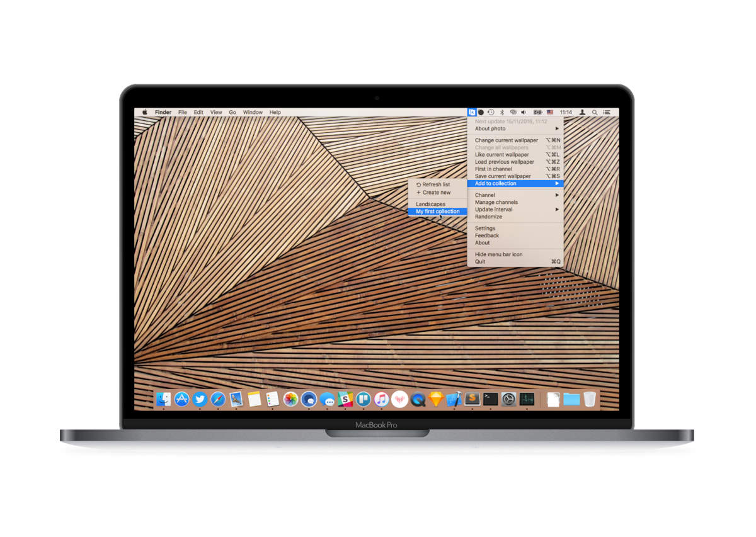
Task: Choose Feedback menu item
Action: [515, 235]
